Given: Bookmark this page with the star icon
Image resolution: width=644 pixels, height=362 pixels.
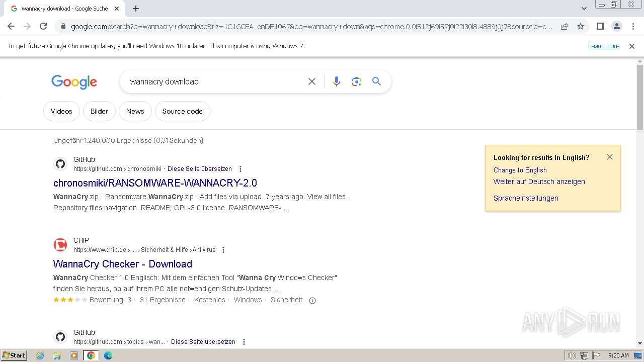Looking at the screenshot, I should tap(581, 26).
